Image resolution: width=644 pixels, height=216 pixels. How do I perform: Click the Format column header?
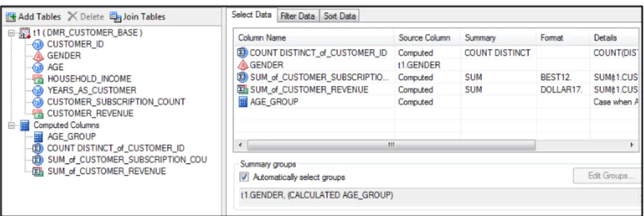tap(563, 38)
